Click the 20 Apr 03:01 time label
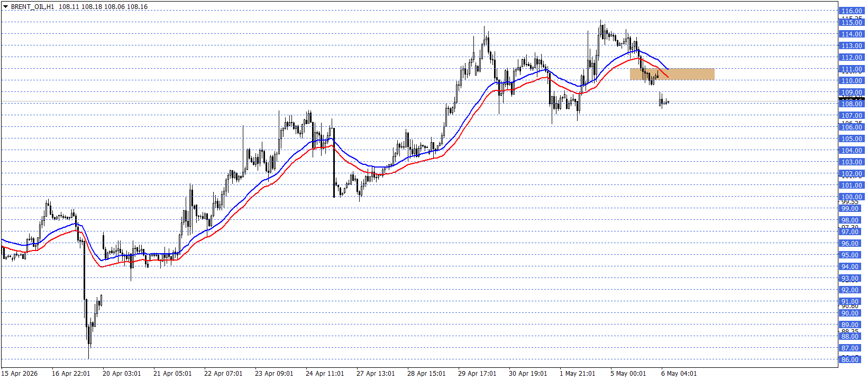Image resolution: width=868 pixels, height=380 pixels. pyautogui.click(x=122, y=374)
